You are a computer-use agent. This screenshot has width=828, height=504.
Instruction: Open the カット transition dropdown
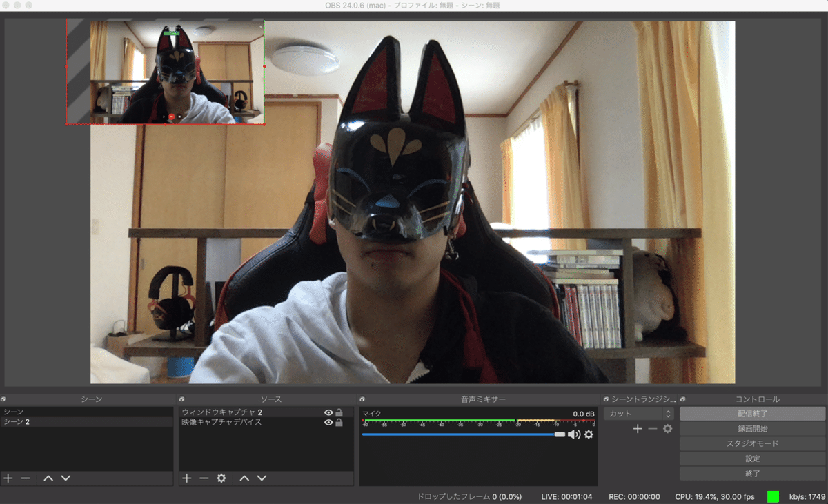(638, 414)
